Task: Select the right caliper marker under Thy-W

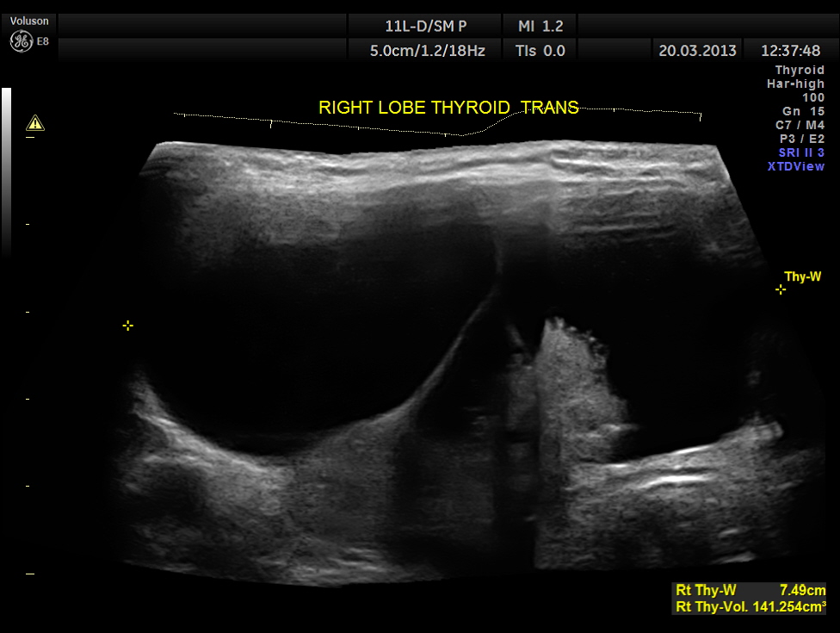Action: (x=781, y=290)
